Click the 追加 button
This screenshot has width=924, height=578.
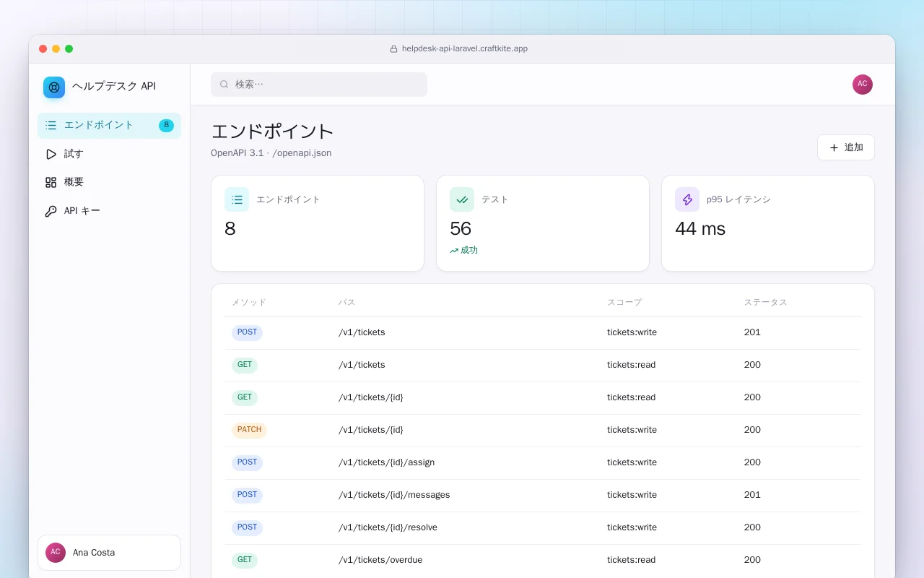(846, 147)
